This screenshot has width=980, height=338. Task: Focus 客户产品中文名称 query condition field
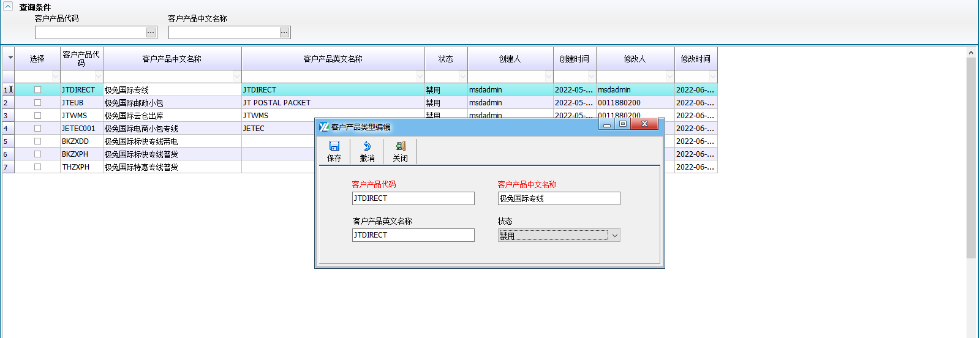point(224,32)
